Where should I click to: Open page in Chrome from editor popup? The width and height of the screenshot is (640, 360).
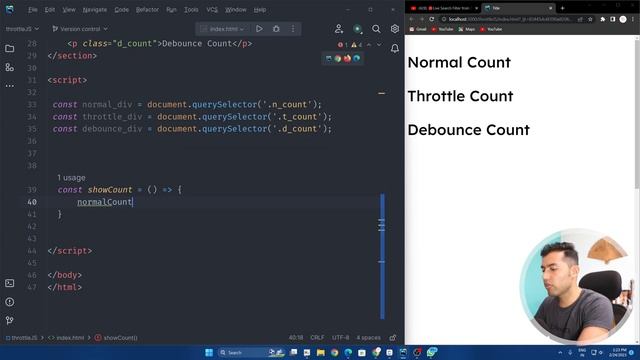[338, 58]
